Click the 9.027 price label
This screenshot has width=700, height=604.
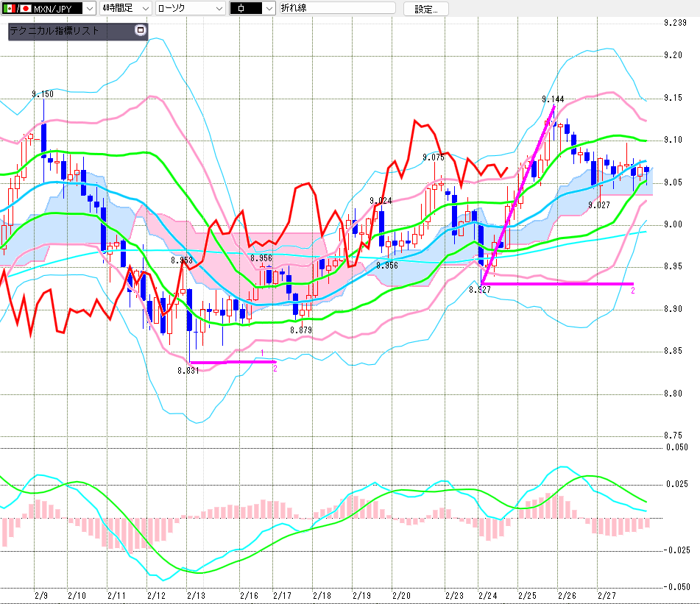599,205
